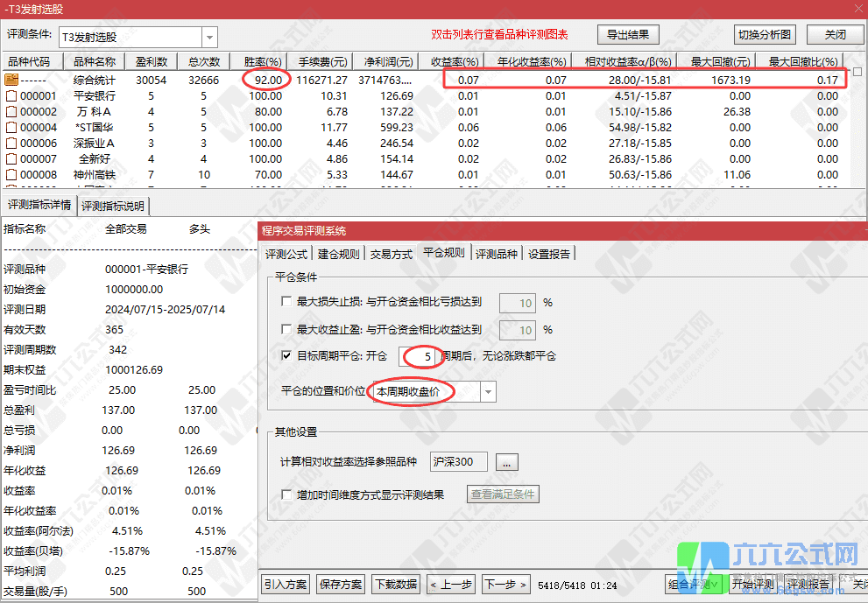Sort by 收益率(%) column header
The height and width of the screenshot is (603, 868).
click(454, 61)
